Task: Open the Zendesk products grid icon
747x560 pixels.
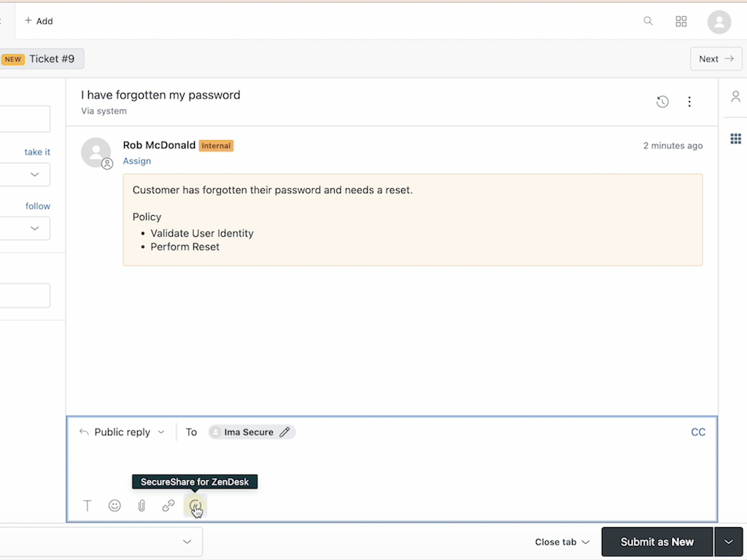Action: pyautogui.click(x=681, y=21)
